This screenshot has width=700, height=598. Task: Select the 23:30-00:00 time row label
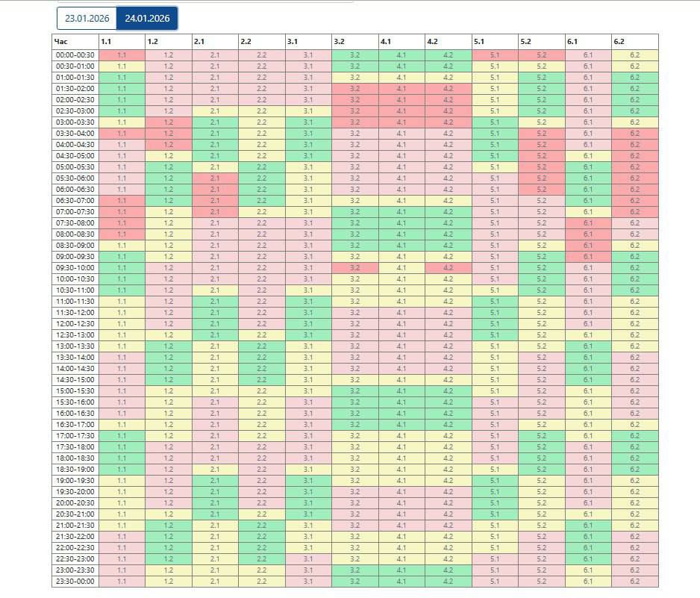point(75,582)
